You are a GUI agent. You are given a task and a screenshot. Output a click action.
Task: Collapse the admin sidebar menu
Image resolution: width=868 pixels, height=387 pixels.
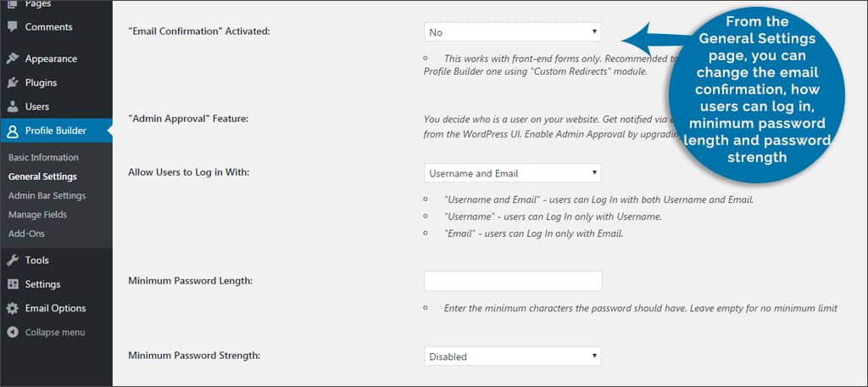[x=54, y=332]
